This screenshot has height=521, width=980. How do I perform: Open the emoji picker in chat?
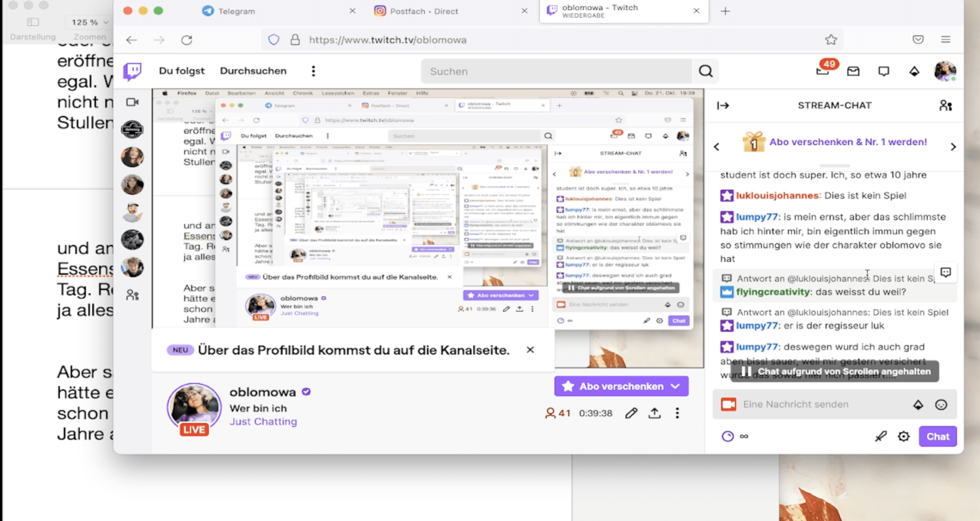click(941, 405)
